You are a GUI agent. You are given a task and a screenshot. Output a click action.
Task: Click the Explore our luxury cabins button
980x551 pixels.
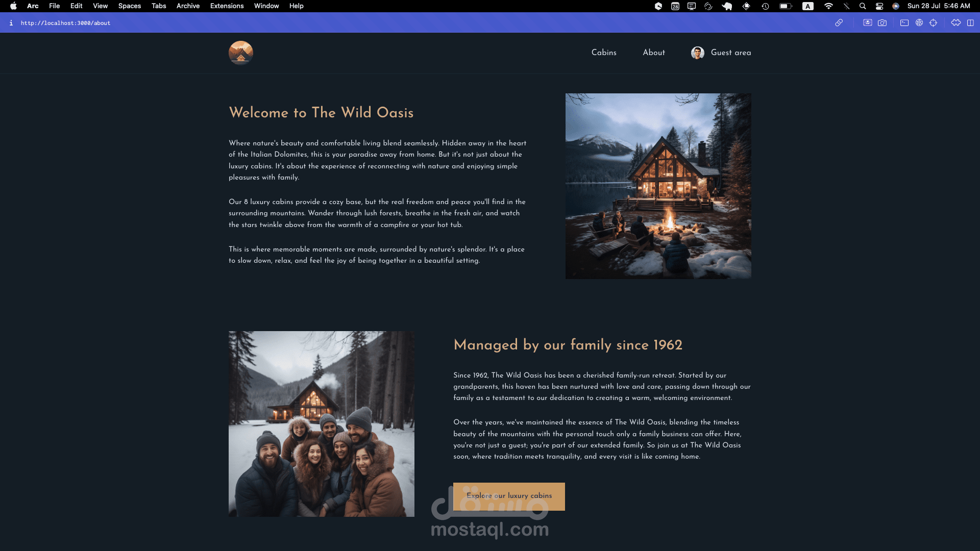click(509, 496)
